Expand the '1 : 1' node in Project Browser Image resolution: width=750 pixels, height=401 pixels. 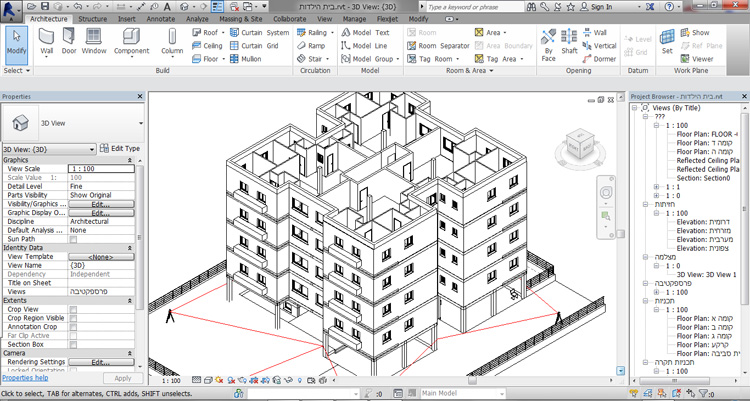click(656, 187)
